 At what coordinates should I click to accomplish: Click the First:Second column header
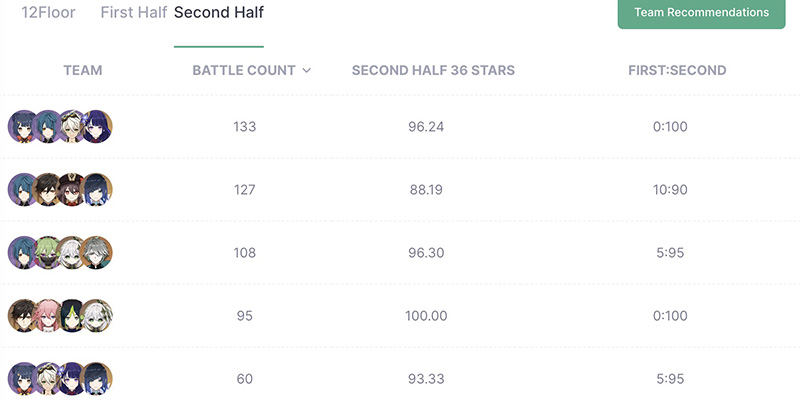(x=677, y=70)
